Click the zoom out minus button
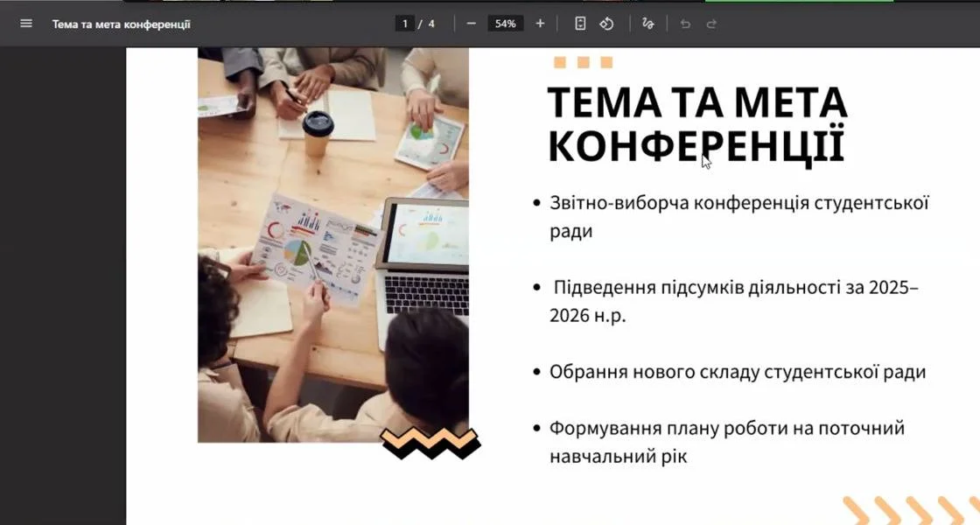 (471, 24)
